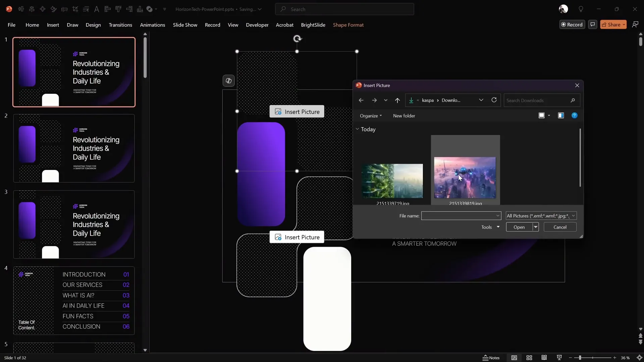Go up one folder level in the dialog
This screenshot has height=362, width=644.
pyautogui.click(x=397, y=100)
